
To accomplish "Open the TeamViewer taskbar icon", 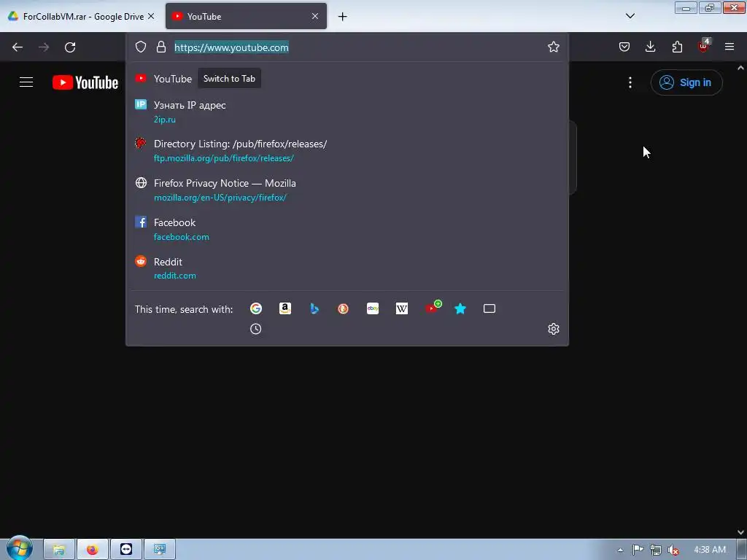I will tap(126, 549).
